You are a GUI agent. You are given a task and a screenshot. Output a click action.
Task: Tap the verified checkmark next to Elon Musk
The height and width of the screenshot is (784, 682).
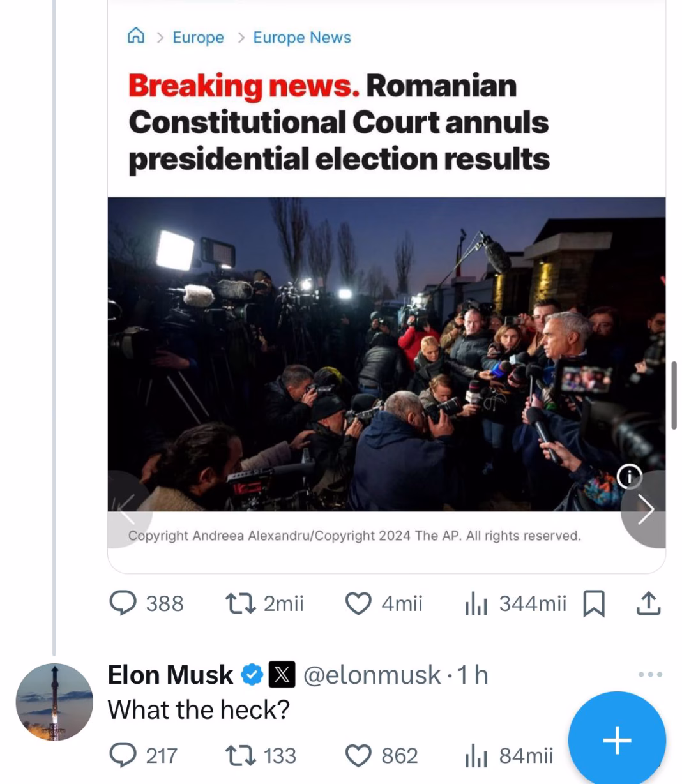252,673
